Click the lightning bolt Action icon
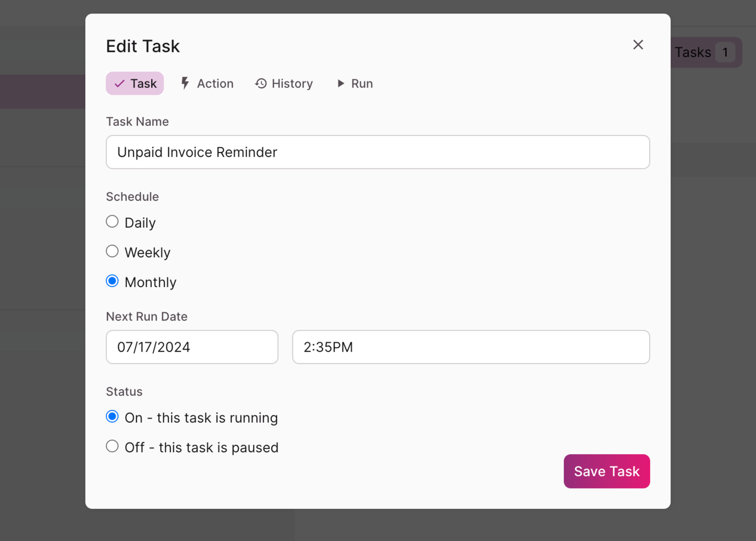This screenshot has height=541, width=756. (185, 84)
